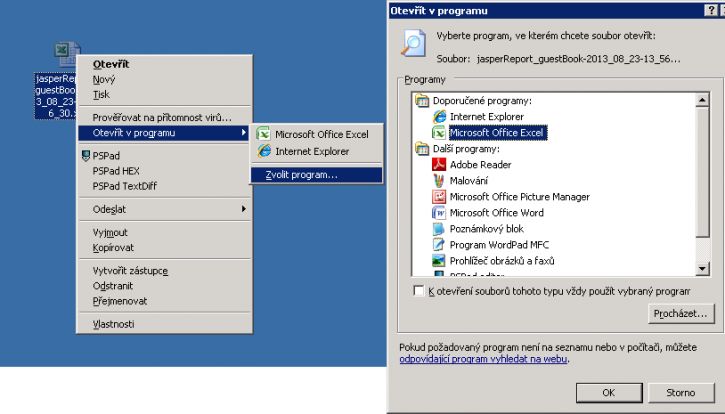This screenshot has height=414, width=725.
Task: Click the program list scrollbar up arrow
Action: coord(702,100)
